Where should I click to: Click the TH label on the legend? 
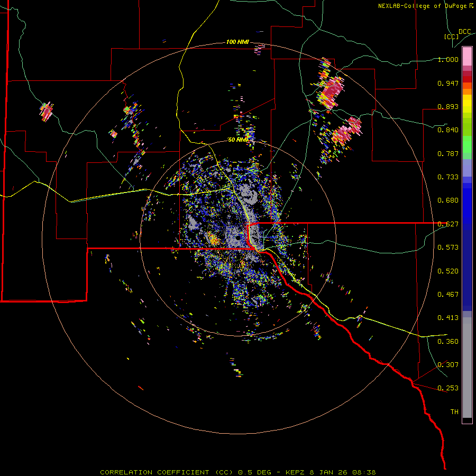[x=454, y=412]
